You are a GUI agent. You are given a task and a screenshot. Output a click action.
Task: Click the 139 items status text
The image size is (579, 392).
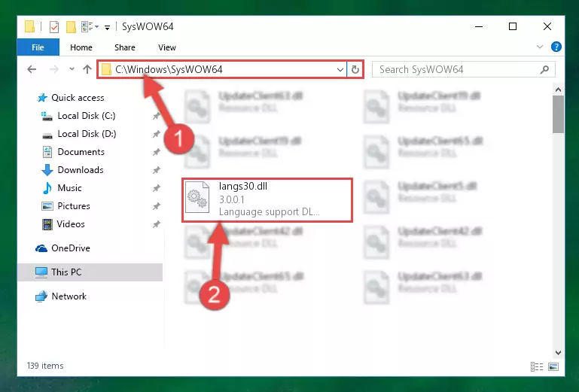click(x=45, y=366)
